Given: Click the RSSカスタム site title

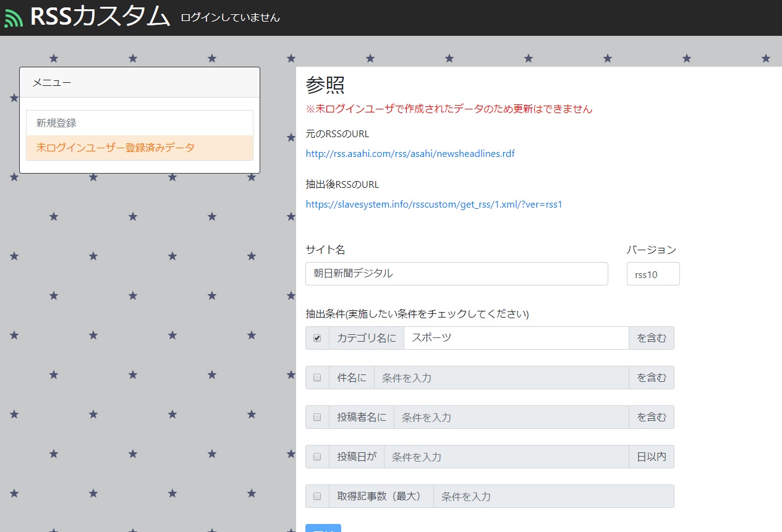Looking at the screenshot, I should (100, 17).
